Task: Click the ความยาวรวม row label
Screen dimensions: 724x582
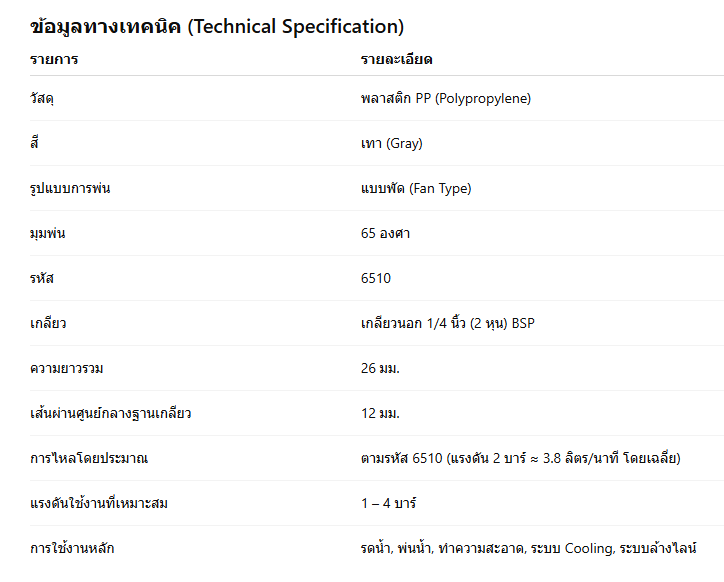Action: (67, 368)
